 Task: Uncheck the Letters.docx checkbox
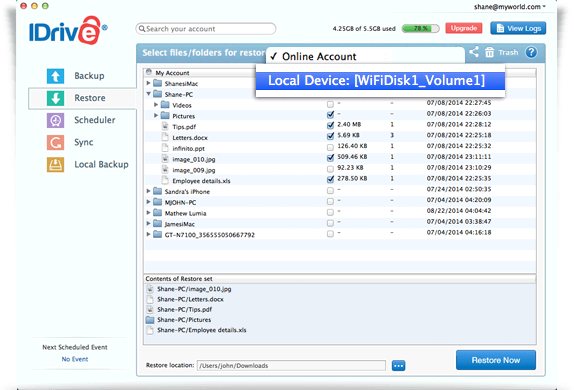[330, 136]
